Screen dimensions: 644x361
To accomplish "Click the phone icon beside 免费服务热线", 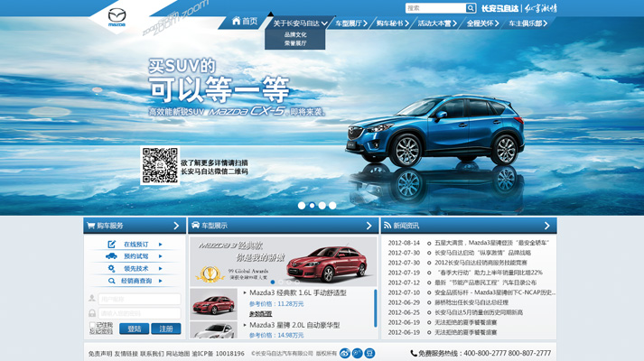I will pyautogui.click(x=414, y=353).
